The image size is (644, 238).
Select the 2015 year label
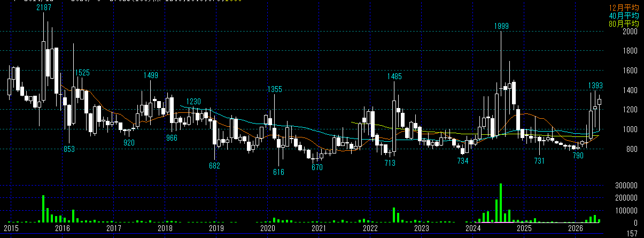pyautogui.click(x=11, y=228)
